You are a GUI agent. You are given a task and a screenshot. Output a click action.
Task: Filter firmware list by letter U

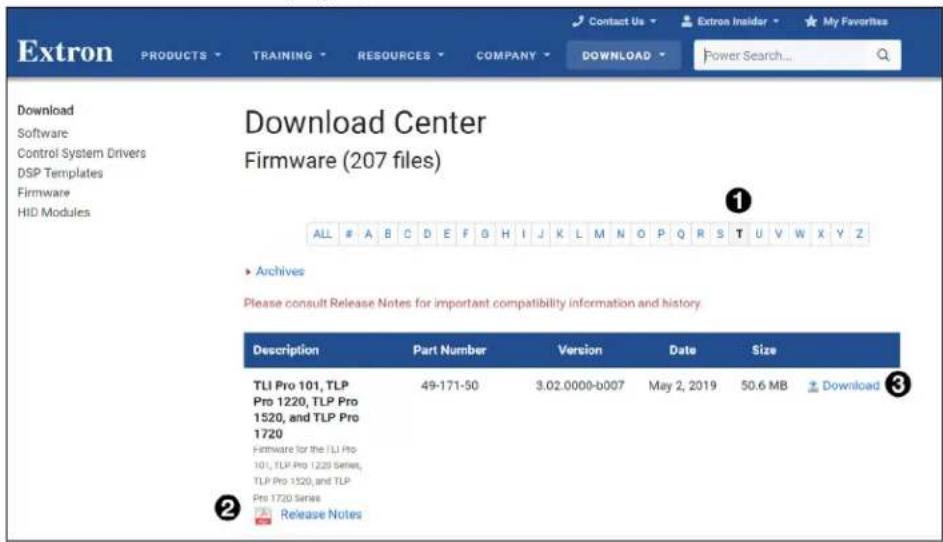coord(758,234)
